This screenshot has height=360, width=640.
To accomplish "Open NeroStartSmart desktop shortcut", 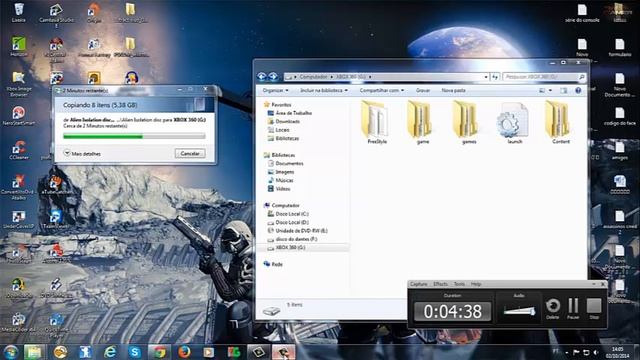I will [19, 115].
